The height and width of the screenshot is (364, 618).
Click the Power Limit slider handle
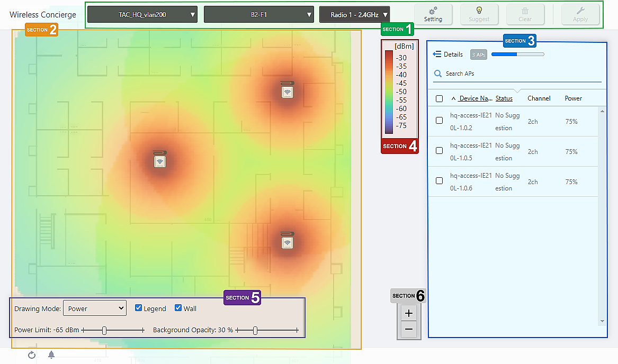click(104, 330)
